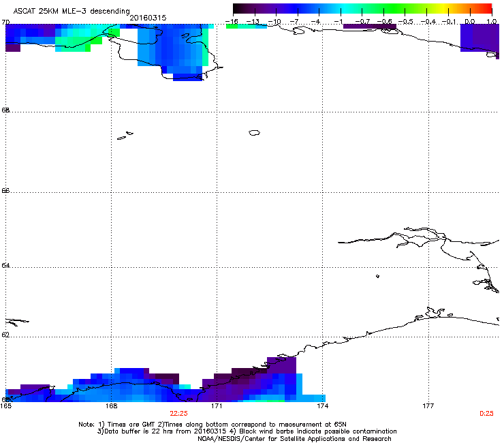Screen dimensions: 504x443
Task: Select the note line starting Times are GMT
Action: click(x=212, y=425)
